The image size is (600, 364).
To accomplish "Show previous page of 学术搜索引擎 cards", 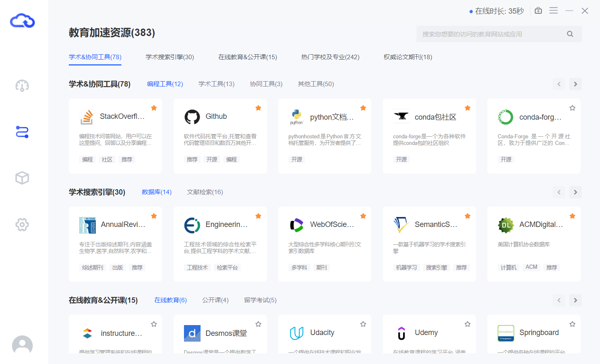I will pos(559,192).
